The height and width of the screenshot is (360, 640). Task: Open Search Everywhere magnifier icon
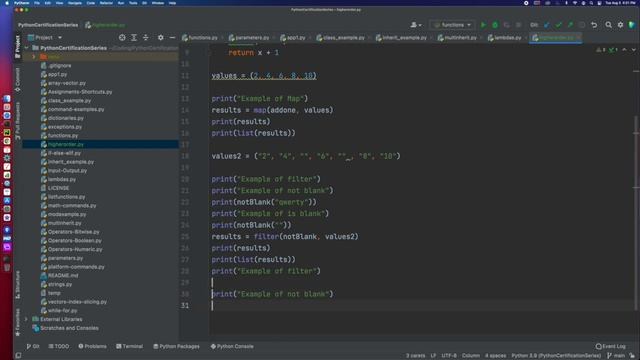[609, 25]
